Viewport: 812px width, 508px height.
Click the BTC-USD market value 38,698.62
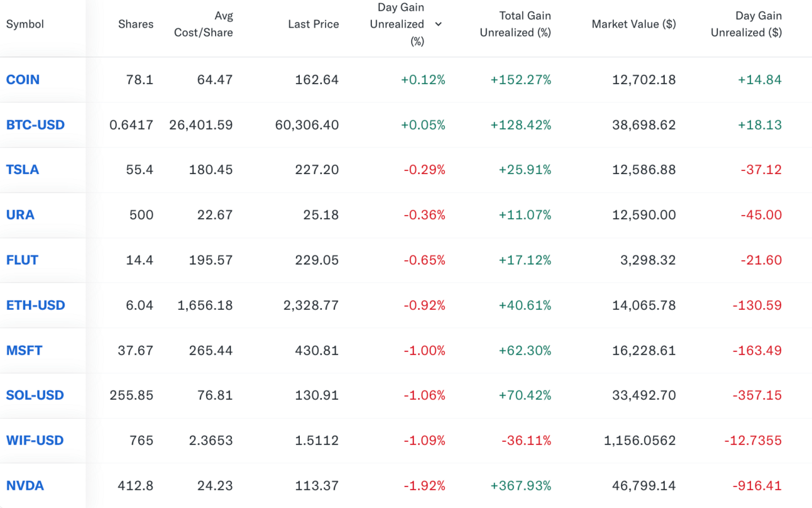[x=644, y=125]
